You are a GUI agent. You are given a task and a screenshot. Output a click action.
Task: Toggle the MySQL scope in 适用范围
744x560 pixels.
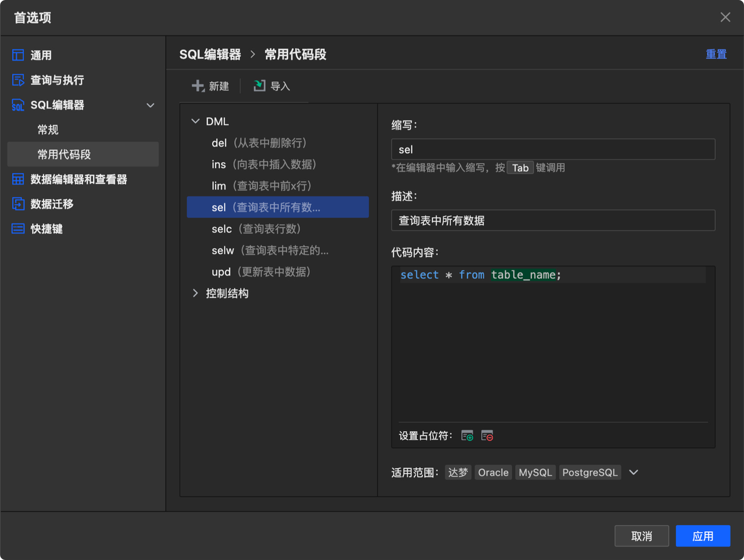coord(535,472)
